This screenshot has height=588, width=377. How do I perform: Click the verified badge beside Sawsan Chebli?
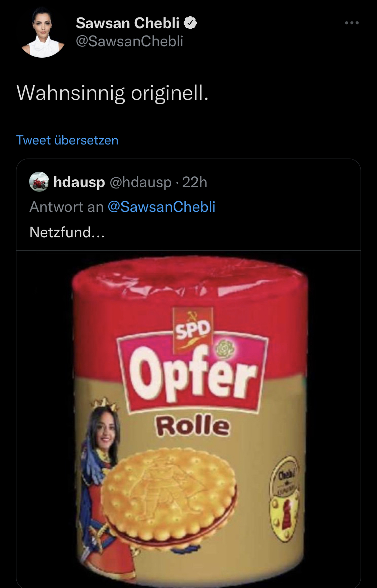point(190,23)
